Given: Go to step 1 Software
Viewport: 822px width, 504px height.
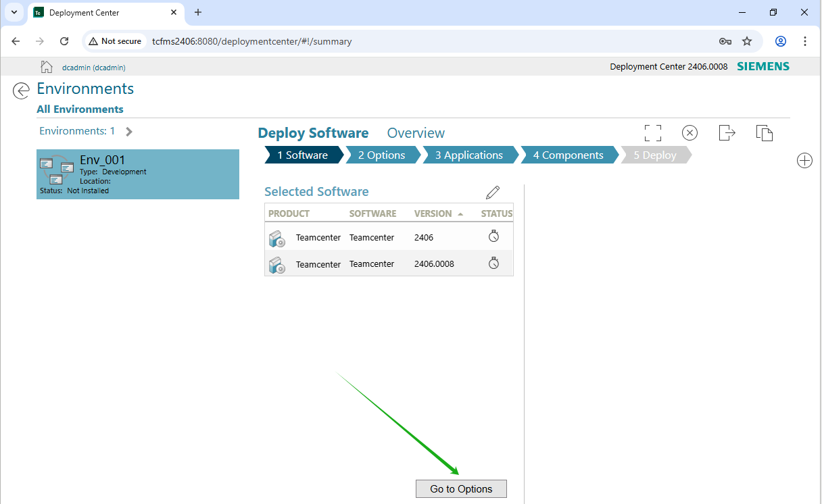Looking at the screenshot, I should click(304, 155).
